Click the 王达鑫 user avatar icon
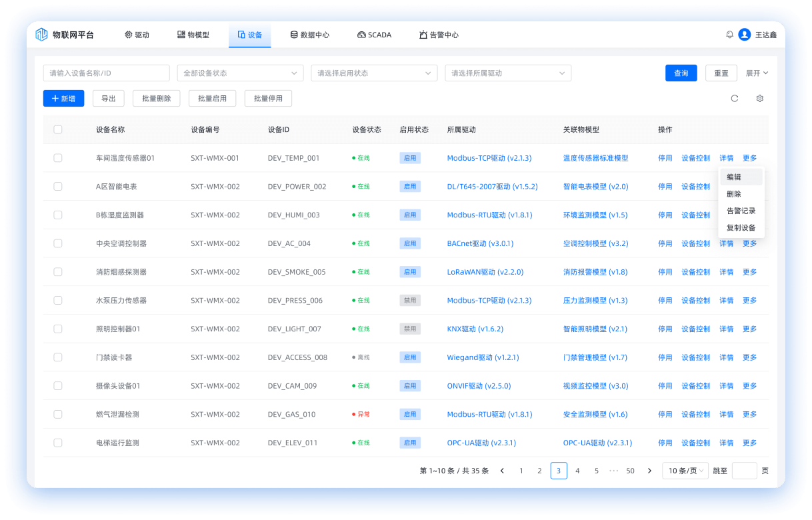The width and height of the screenshot is (812, 520). [x=744, y=35]
